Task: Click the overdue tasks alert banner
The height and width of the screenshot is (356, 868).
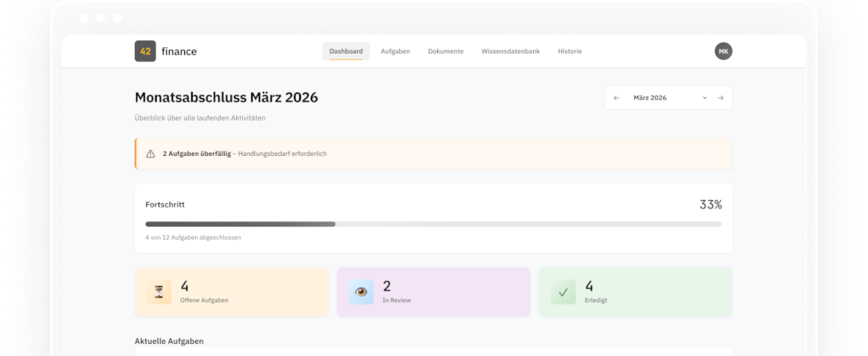Action: (434, 154)
